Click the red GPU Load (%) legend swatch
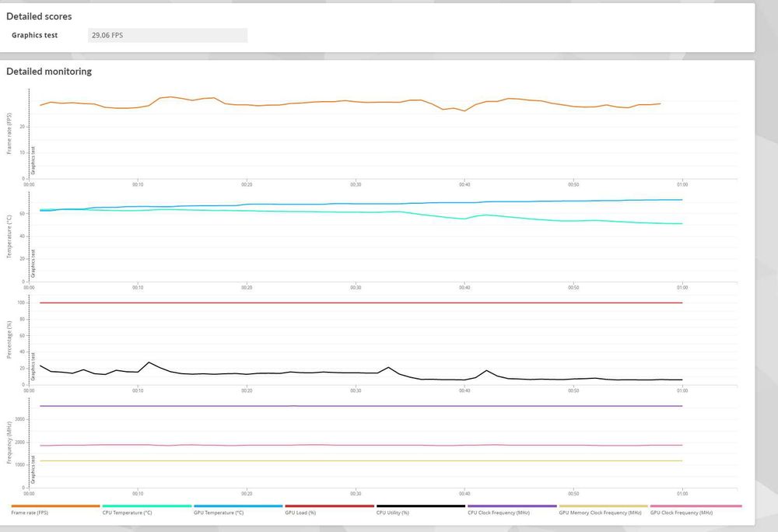Screen dimensions: 778x532 click(329, 506)
